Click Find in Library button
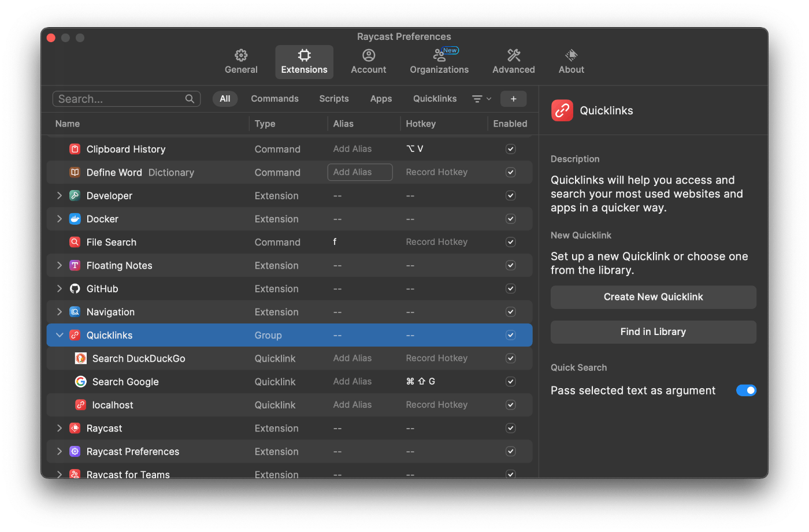This screenshot has height=532, width=809. pos(654,332)
